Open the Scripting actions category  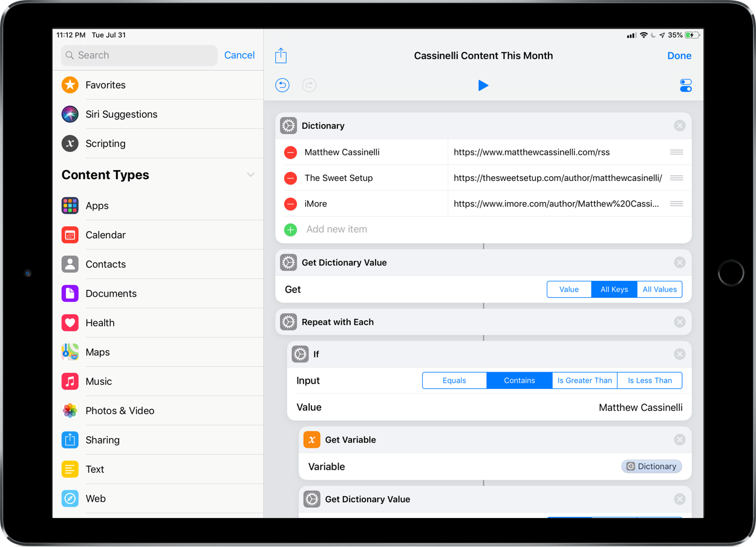pyautogui.click(x=158, y=143)
